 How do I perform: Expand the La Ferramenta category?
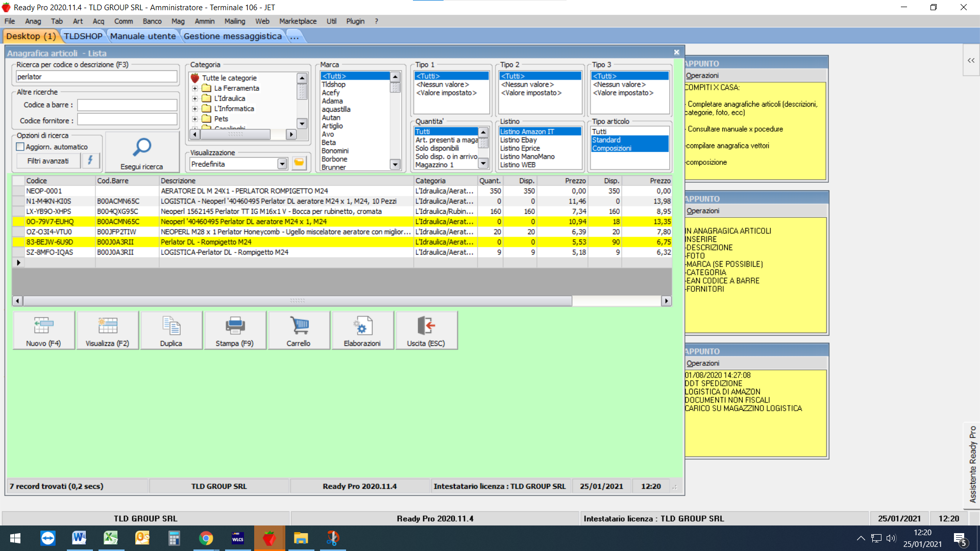(x=194, y=88)
